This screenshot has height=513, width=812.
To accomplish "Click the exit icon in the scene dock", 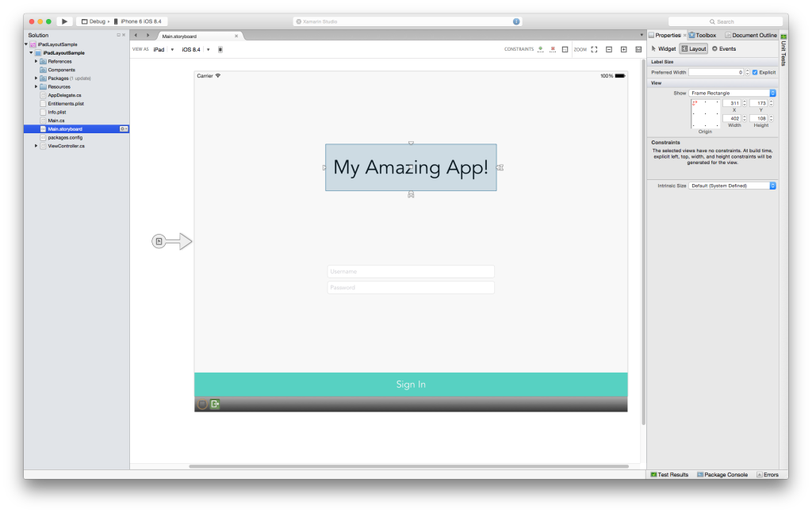I will [x=215, y=404].
